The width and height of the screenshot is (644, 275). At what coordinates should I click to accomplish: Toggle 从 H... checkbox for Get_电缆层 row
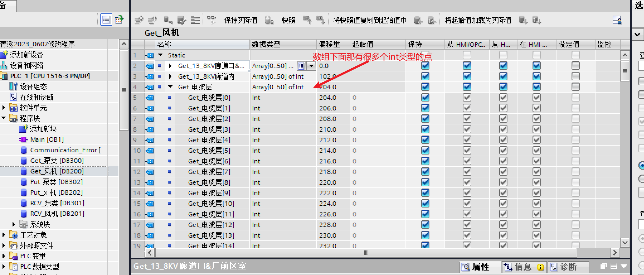(503, 87)
